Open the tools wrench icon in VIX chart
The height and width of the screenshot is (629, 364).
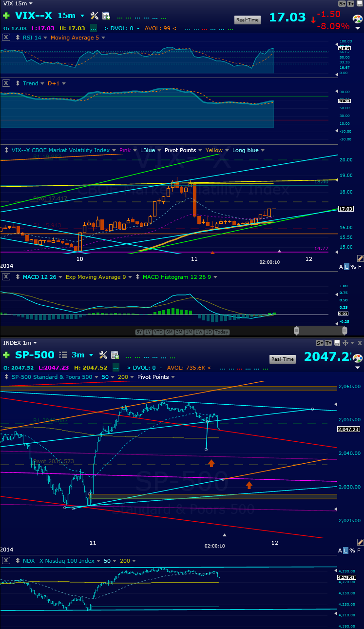tap(95, 16)
